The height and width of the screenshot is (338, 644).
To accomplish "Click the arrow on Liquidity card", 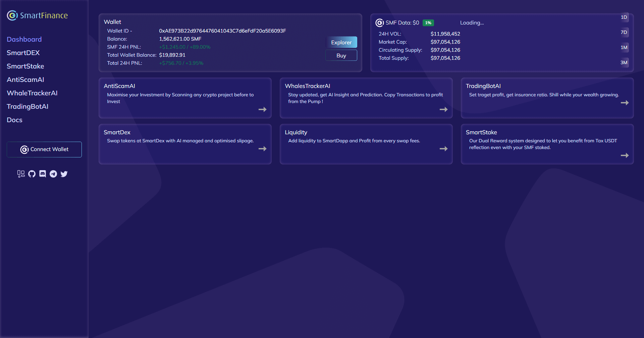I will click(x=443, y=149).
